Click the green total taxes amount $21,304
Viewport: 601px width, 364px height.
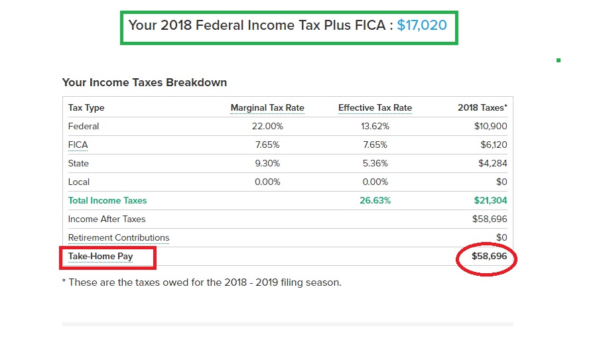(x=490, y=200)
